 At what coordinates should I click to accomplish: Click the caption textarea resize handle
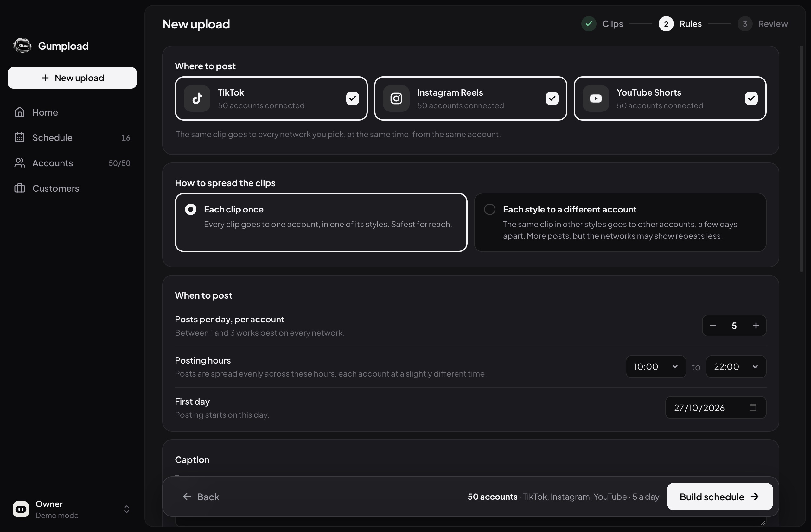pyautogui.click(x=763, y=523)
